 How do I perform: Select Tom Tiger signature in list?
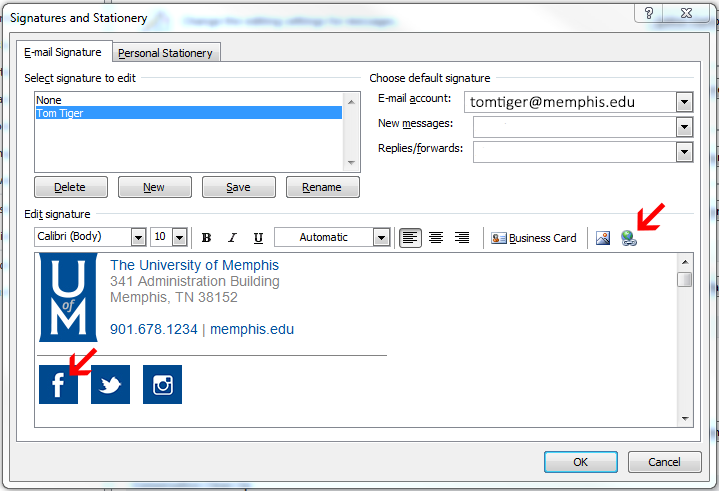click(60, 113)
